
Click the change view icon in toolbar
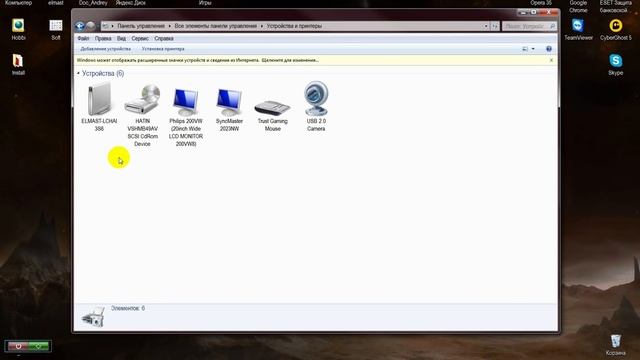pyautogui.click(x=525, y=49)
